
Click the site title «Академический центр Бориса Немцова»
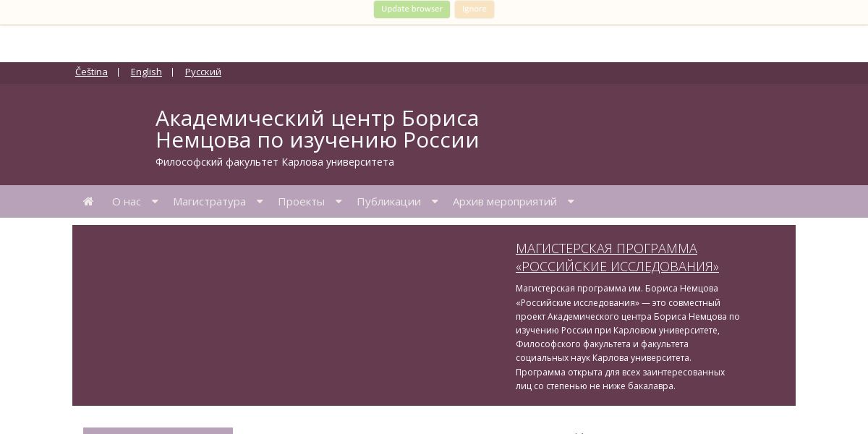point(318,129)
